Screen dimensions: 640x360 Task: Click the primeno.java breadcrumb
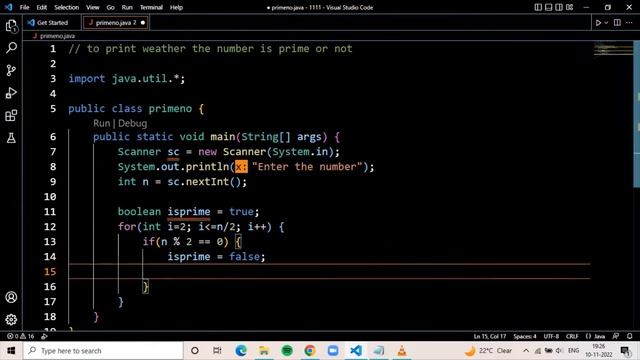pyautogui.click(x=57, y=36)
